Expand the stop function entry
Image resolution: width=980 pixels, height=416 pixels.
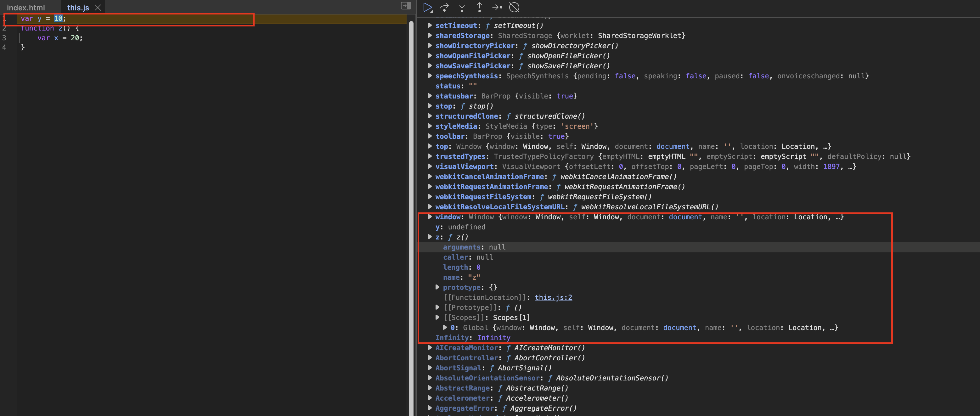click(430, 106)
